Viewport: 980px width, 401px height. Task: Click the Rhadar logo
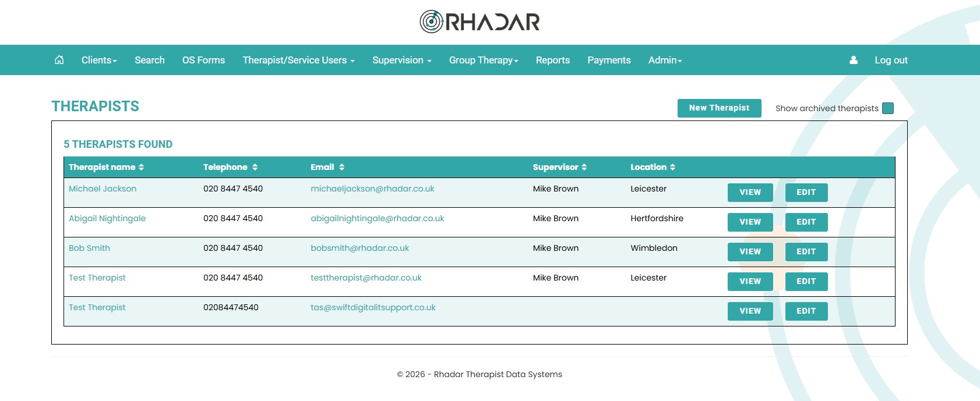[x=480, y=22]
